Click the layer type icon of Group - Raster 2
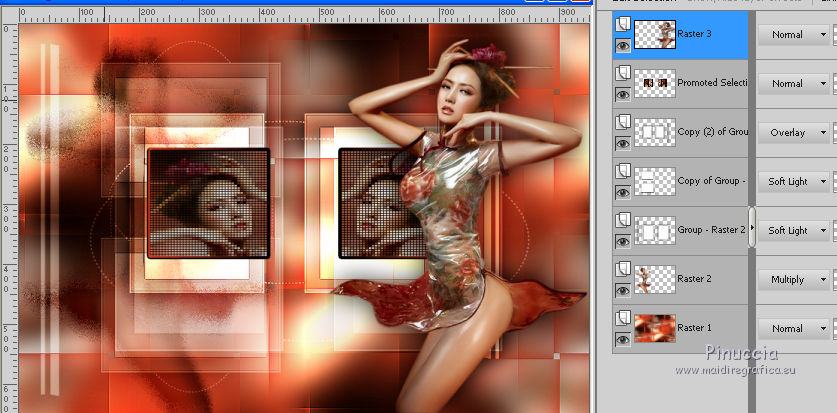 (623, 220)
